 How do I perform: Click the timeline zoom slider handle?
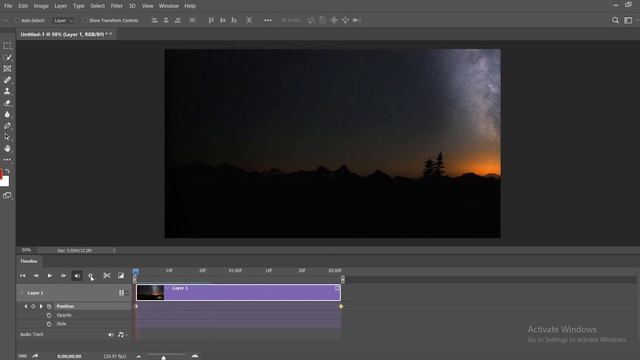tap(164, 357)
